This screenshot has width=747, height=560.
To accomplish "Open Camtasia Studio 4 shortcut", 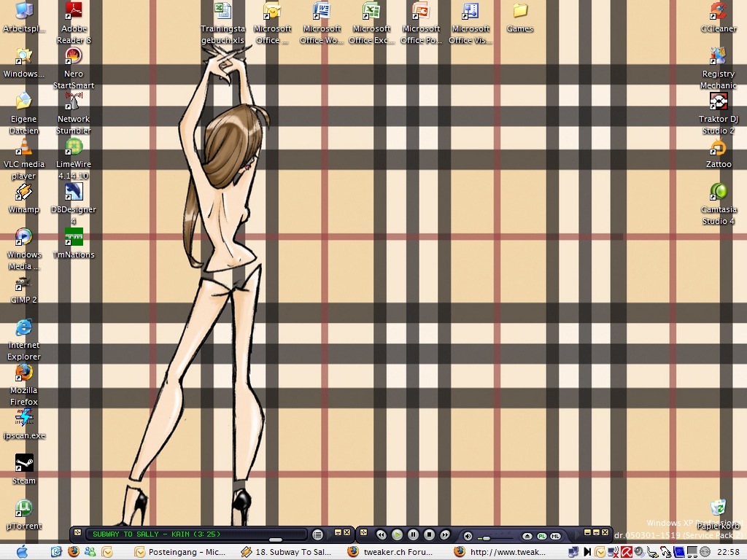I will (719, 192).
